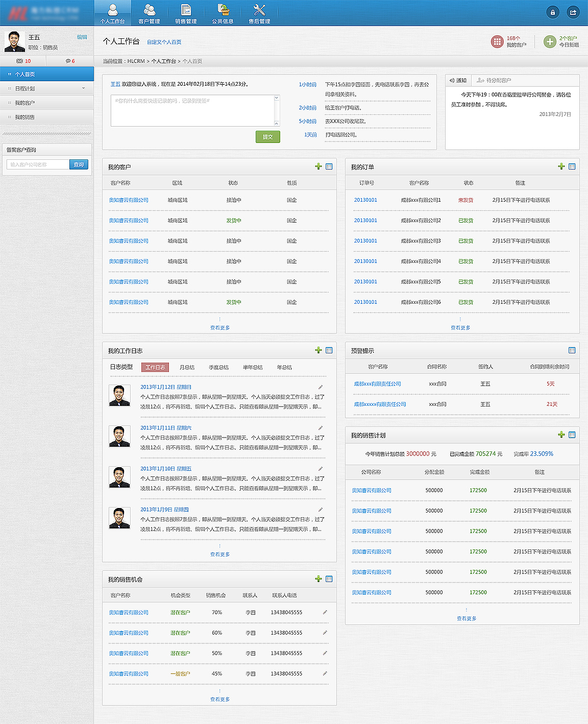Click the green plus icon for 今日新增 customers
This screenshot has height=724, width=588.
pos(549,41)
